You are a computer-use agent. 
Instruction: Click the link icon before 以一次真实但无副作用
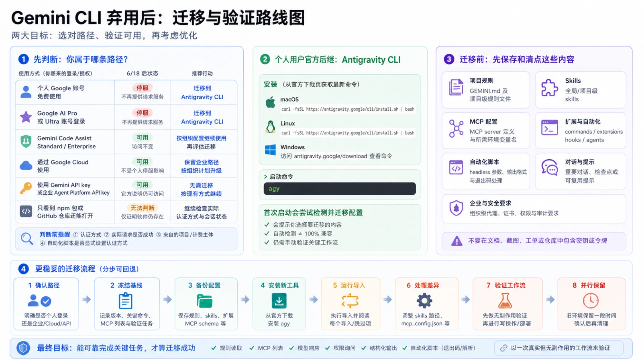504,348
